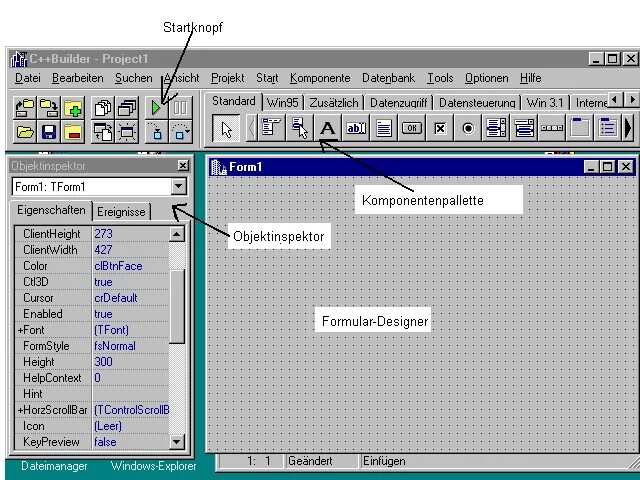Save file with the floppy disk icon

point(49,132)
